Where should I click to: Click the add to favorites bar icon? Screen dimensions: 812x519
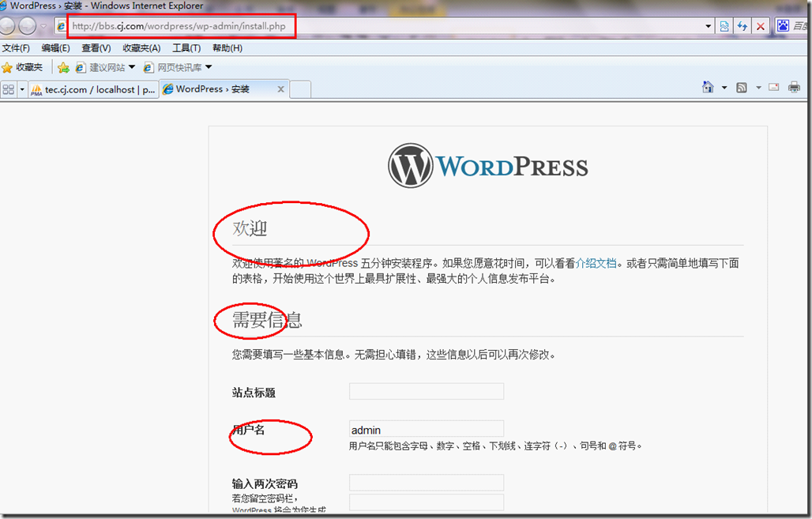63,67
